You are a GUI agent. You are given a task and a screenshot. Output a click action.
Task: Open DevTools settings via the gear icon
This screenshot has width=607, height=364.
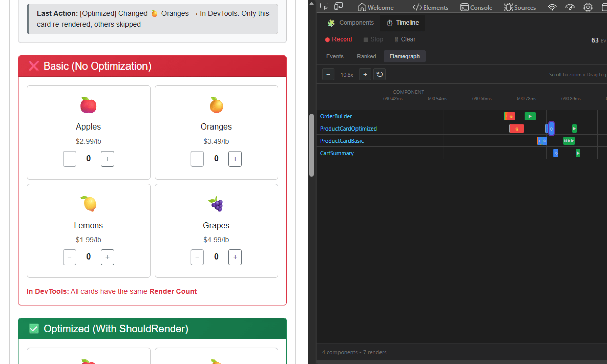pyautogui.click(x=588, y=7)
